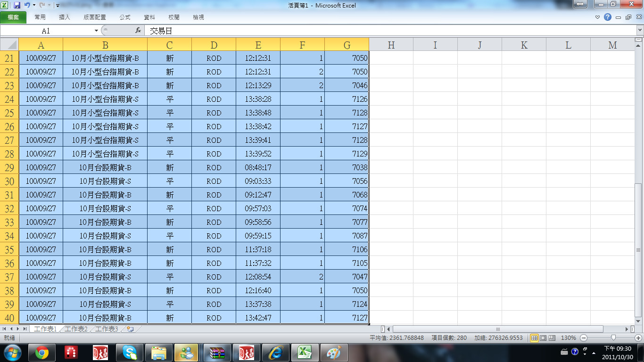Screen dimensions: 644x362
Task: Click cell G34 showing 7087
Action: coord(347,236)
